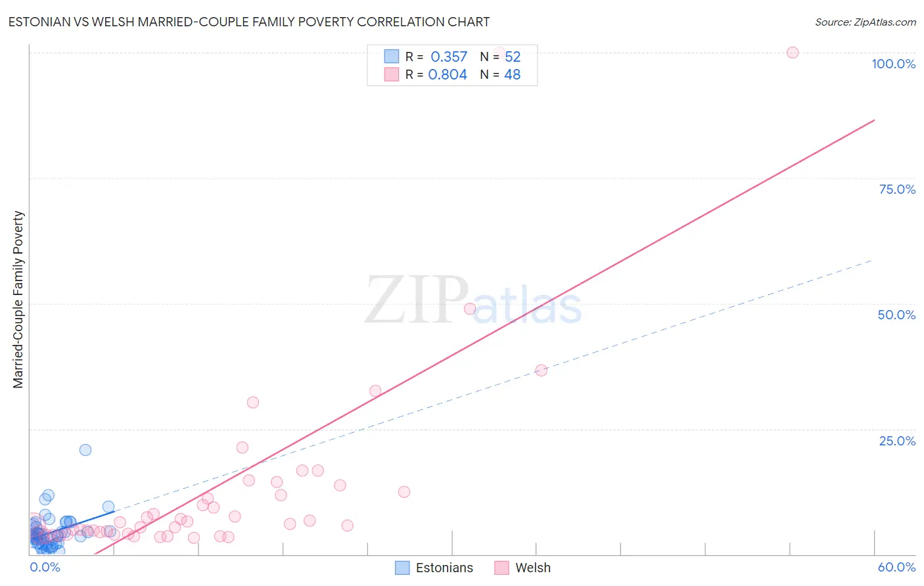Click the 100.0% y-axis label
This screenshot has height=586, width=924.
894,64
